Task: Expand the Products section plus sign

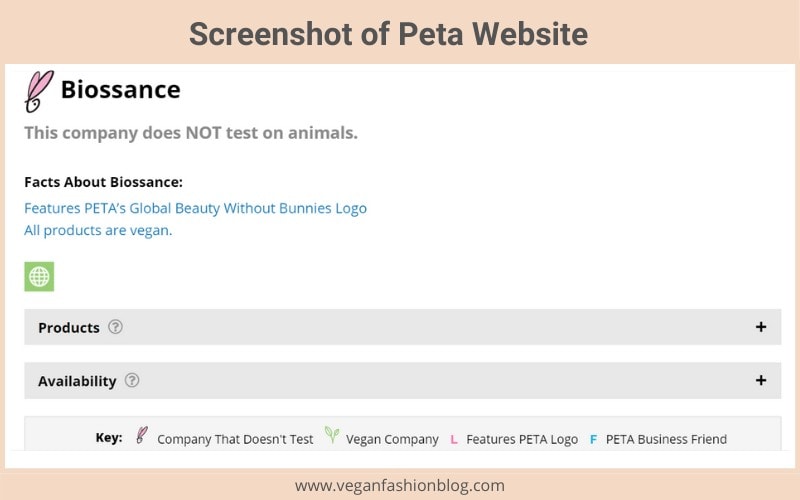Action: (x=761, y=327)
